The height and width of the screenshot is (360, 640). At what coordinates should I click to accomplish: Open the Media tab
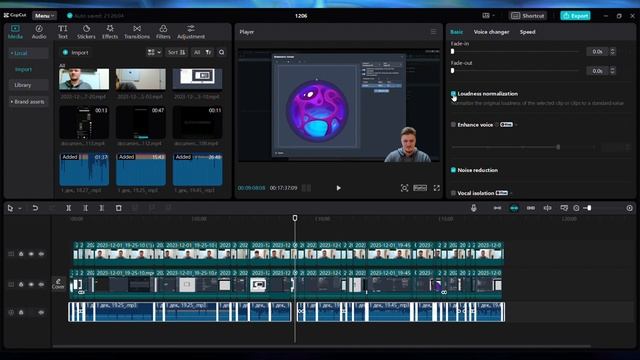(x=15, y=32)
